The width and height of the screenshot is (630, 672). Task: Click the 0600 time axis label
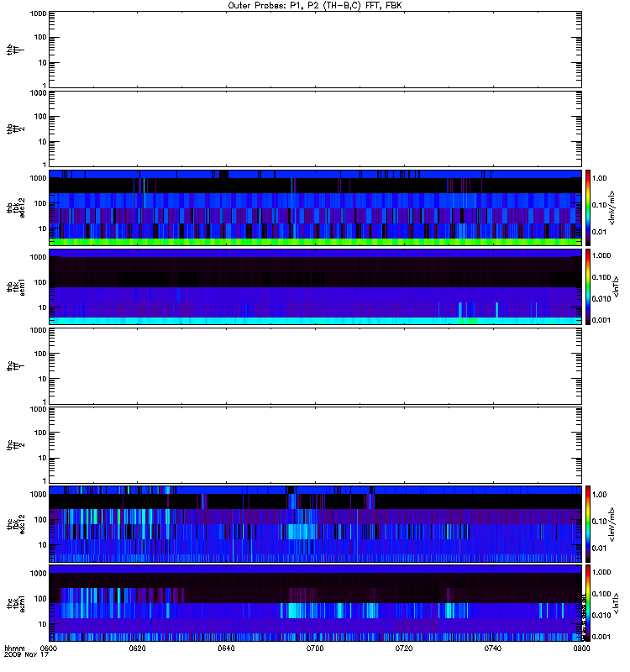click(x=49, y=648)
